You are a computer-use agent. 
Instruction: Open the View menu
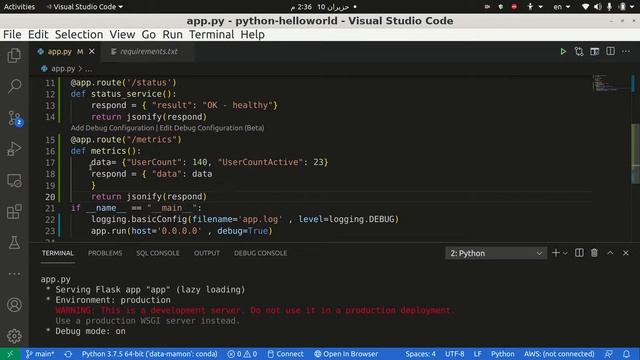(122, 35)
